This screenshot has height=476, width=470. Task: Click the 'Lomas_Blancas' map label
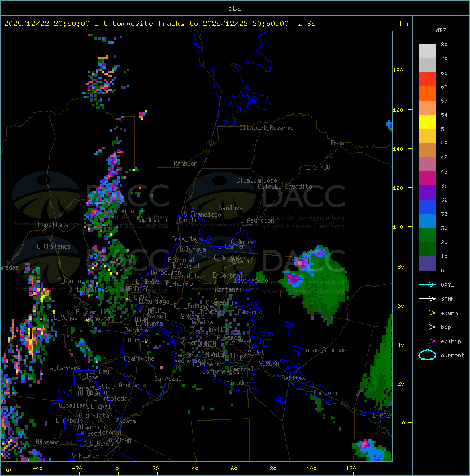(324, 350)
